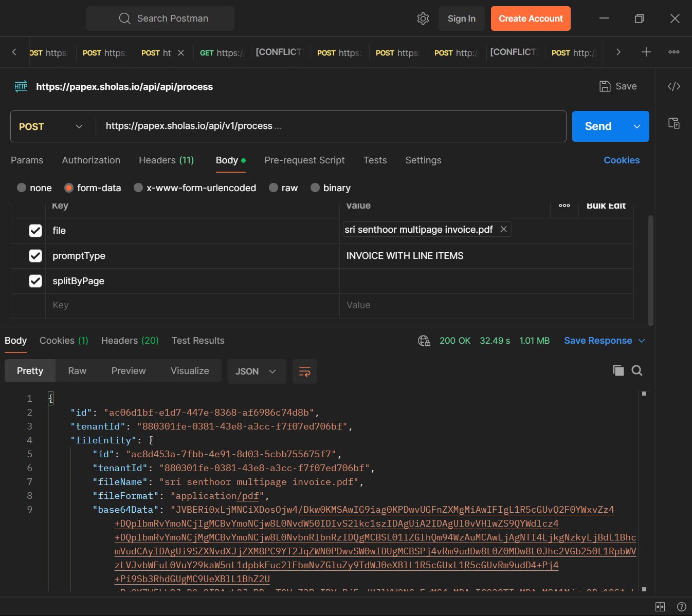Select the none body type

point(22,188)
